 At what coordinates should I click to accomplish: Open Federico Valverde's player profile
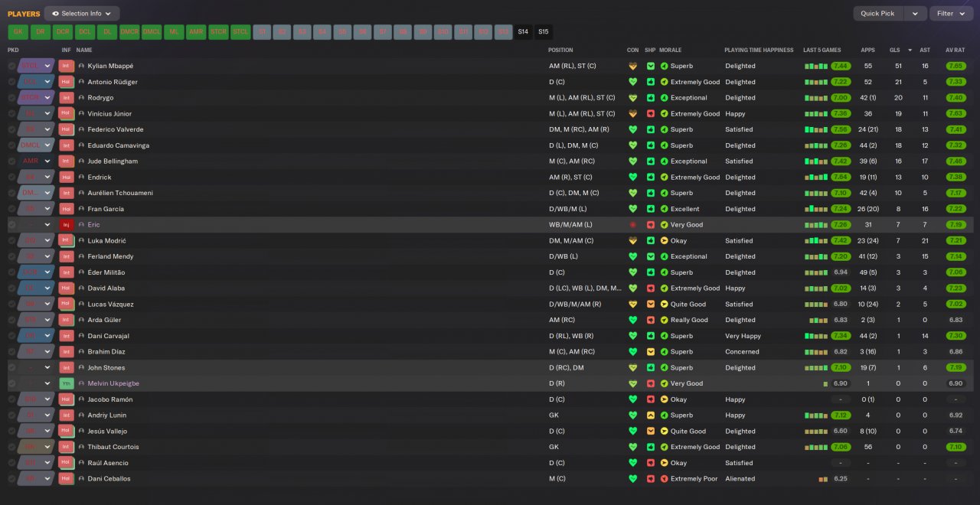click(x=116, y=129)
